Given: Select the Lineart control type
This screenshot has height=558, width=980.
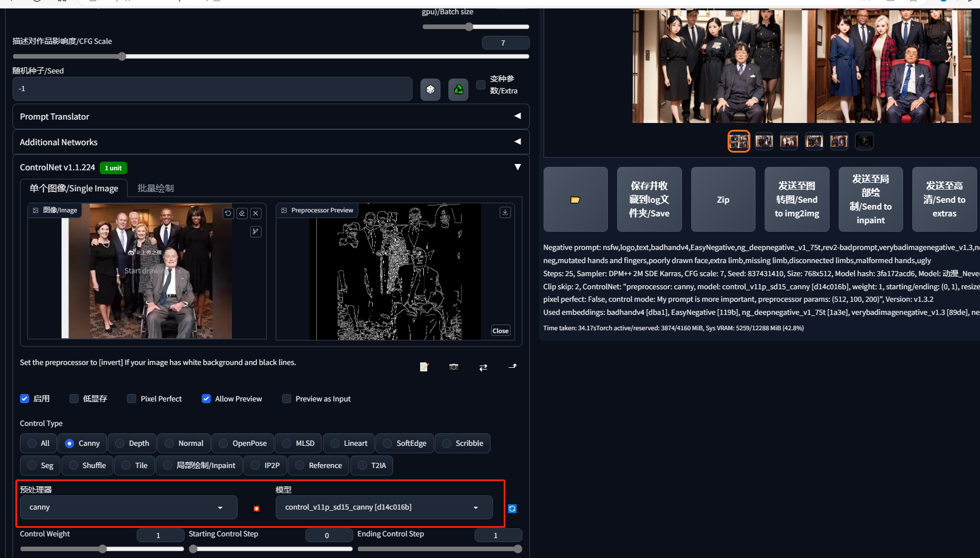Looking at the screenshot, I should pyautogui.click(x=349, y=443).
